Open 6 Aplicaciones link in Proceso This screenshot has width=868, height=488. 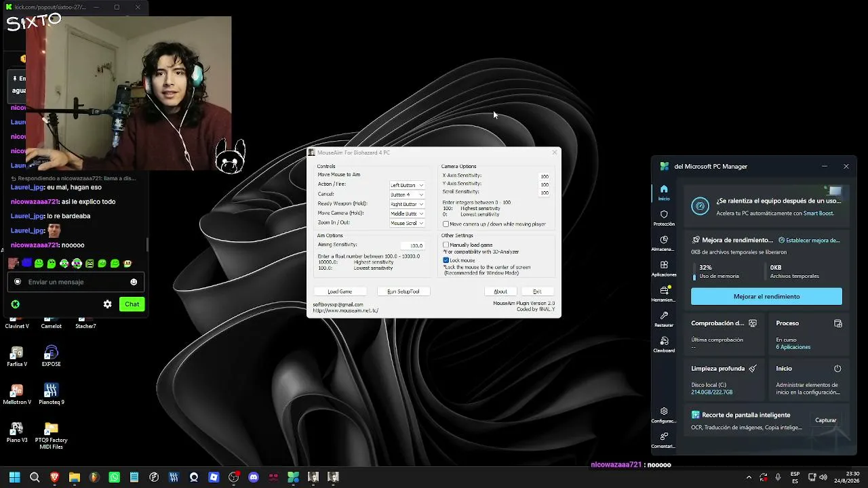(793, 347)
